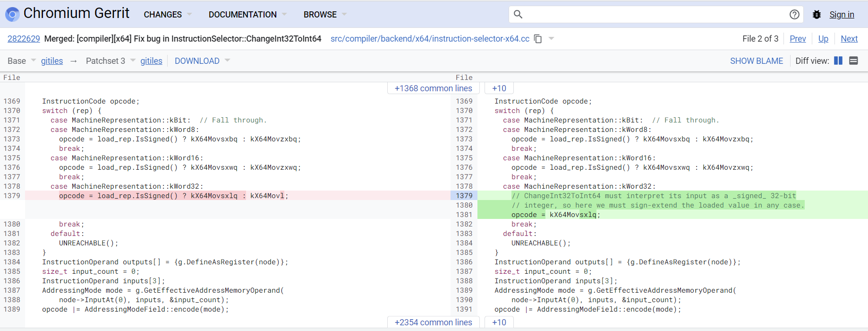Click left-side line number 1389
Screen dimensions: 868x331
pyautogui.click(x=12, y=309)
